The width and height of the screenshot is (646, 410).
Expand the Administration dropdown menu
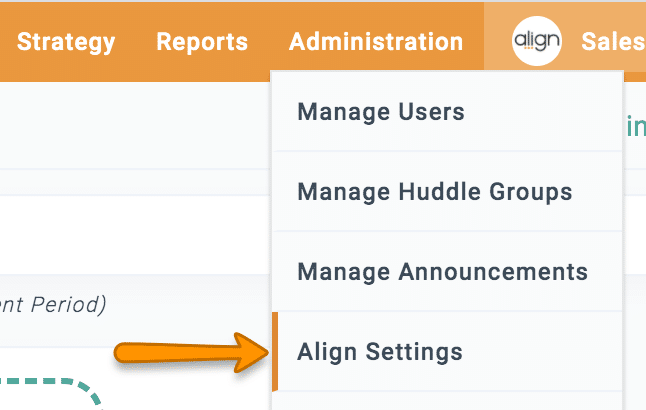[x=375, y=42]
